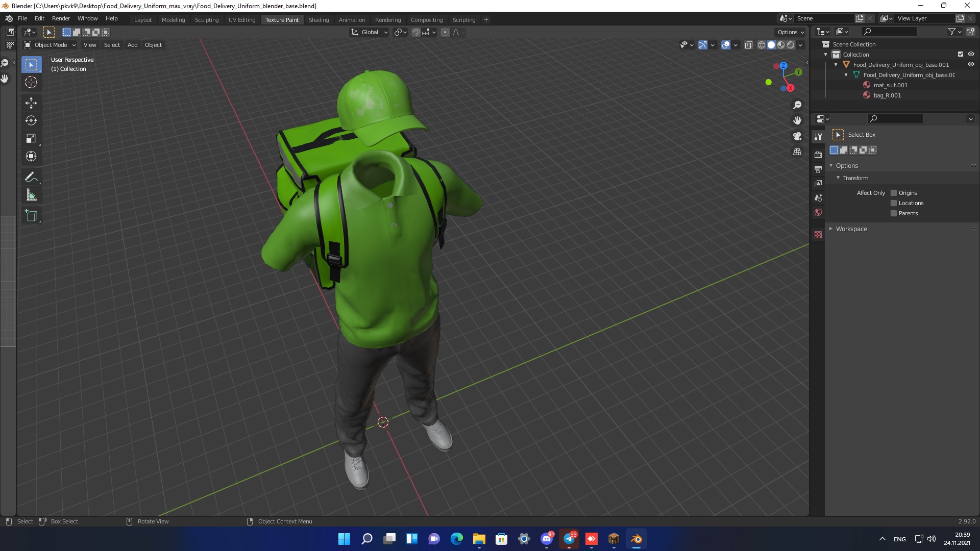
Task: Enable Origins affect-only checkbox
Action: [894, 193]
